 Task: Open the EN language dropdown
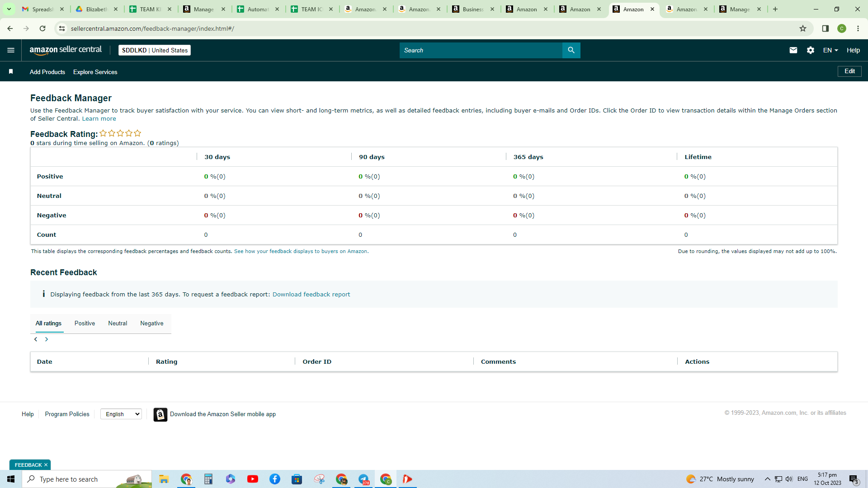click(x=830, y=50)
